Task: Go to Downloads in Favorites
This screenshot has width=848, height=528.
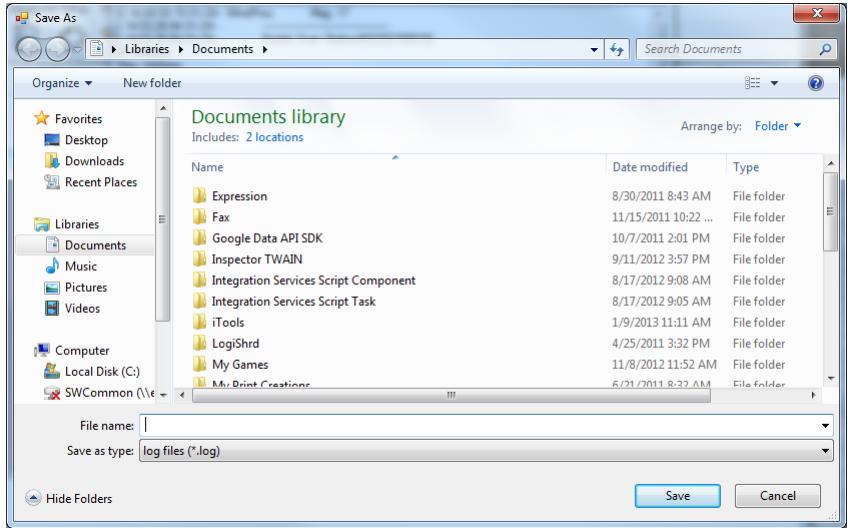Action: point(94,161)
